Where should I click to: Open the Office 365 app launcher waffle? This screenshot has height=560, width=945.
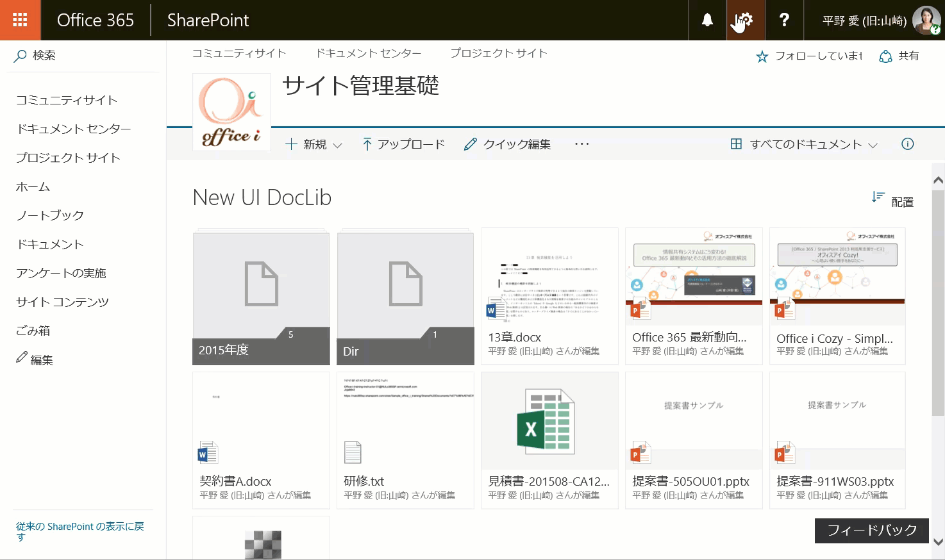(20, 20)
